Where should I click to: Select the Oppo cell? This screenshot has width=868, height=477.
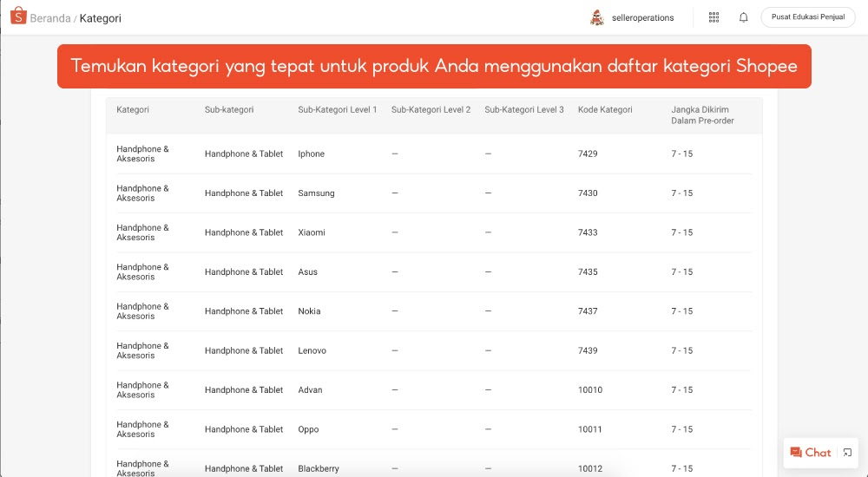click(x=308, y=429)
